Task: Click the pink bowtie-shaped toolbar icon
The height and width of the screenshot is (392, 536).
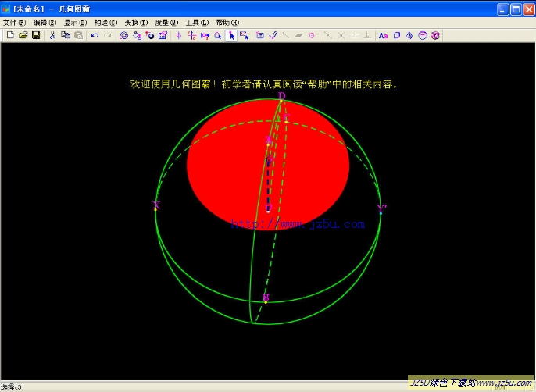Action: point(205,35)
